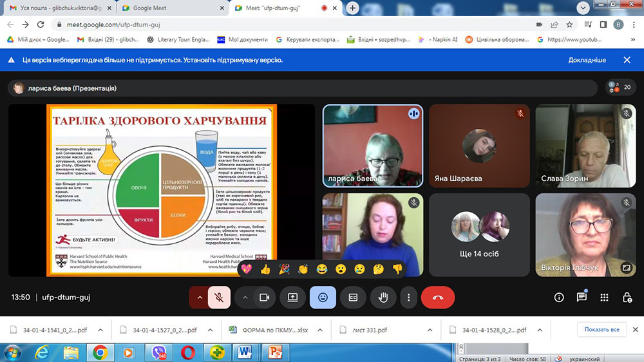
Task: Raise your hand in the meeting
Action: pos(383,298)
